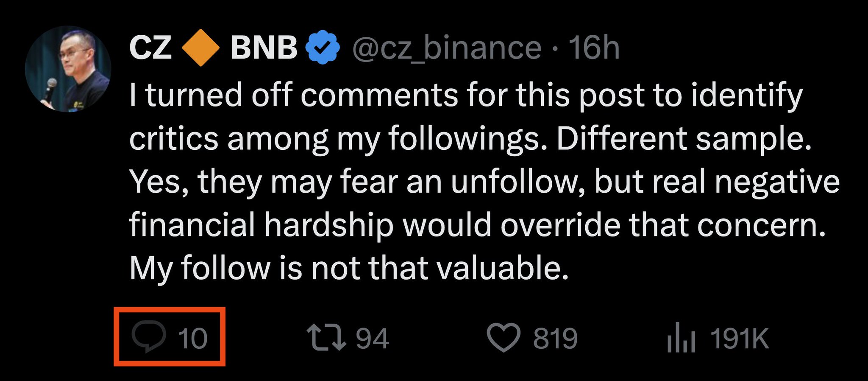
Task: Click the reply speech bubble icon
Action: click(148, 337)
